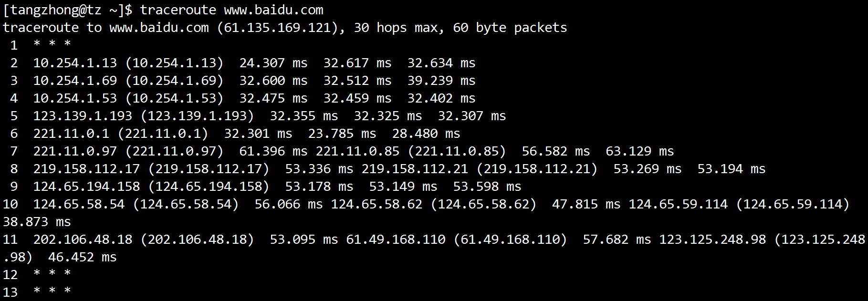The height and width of the screenshot is (301, 868).
Task: Click the 24.307 ms latency value
Action: click(273, 63)
